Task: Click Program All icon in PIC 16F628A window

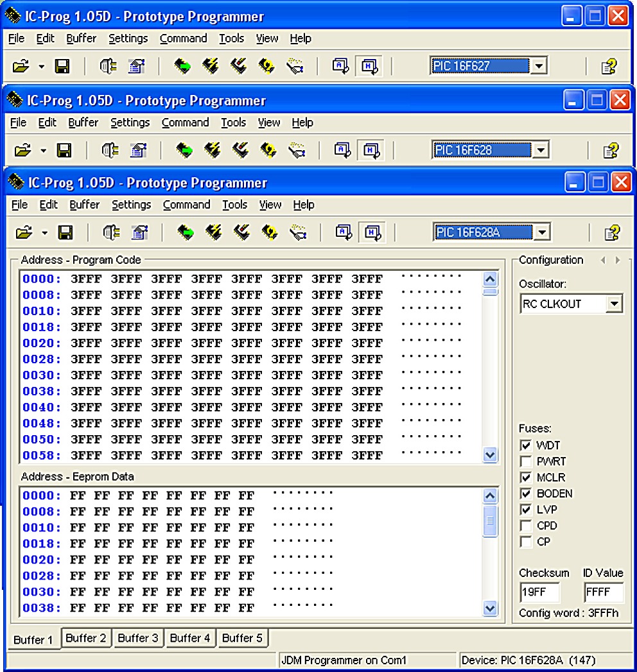Action: tap(213, 233)
